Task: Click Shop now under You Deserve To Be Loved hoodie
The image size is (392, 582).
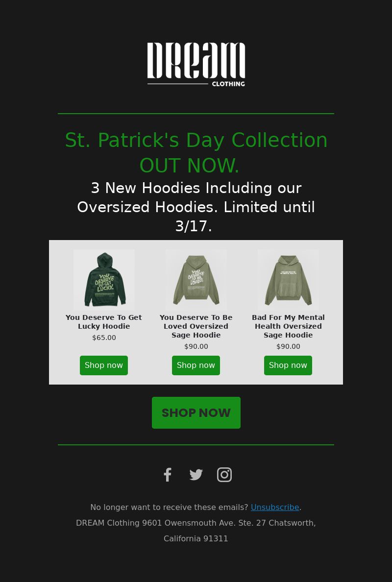Action: click(196, 365)
